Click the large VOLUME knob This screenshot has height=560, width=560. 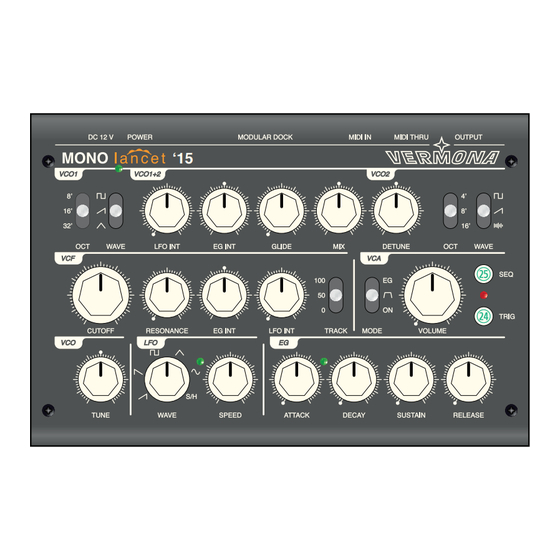coord(432,295)
